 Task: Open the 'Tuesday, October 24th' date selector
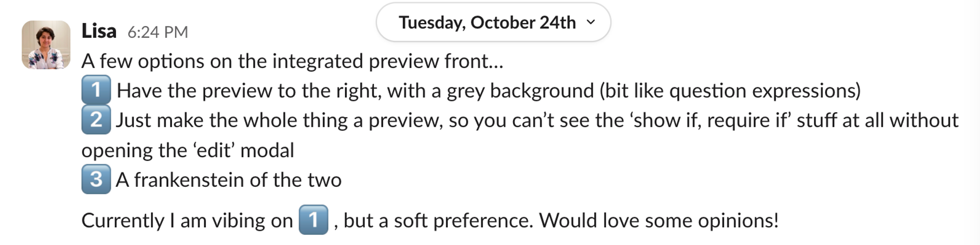point(493,22)
